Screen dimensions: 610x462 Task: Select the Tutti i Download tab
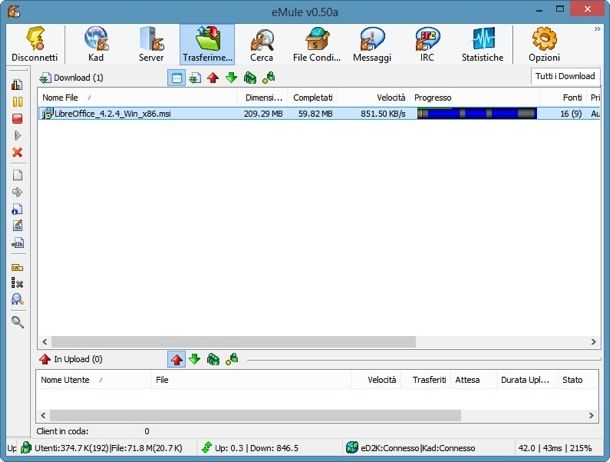click(x=565, y=76)
